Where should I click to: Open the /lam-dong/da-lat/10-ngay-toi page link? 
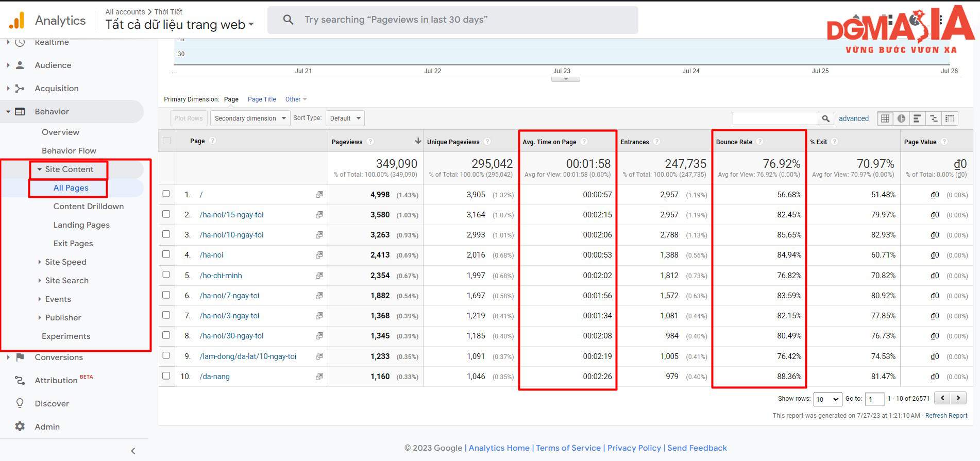[248, 356]
